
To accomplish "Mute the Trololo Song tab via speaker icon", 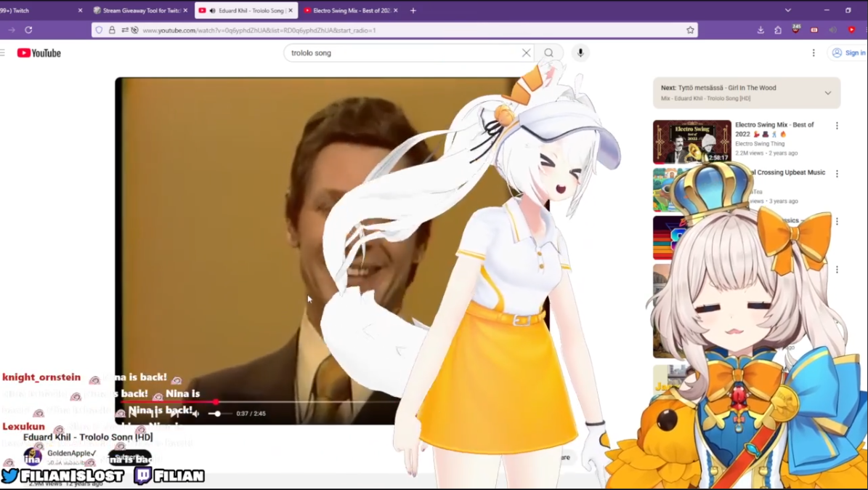I will (213, 10).
